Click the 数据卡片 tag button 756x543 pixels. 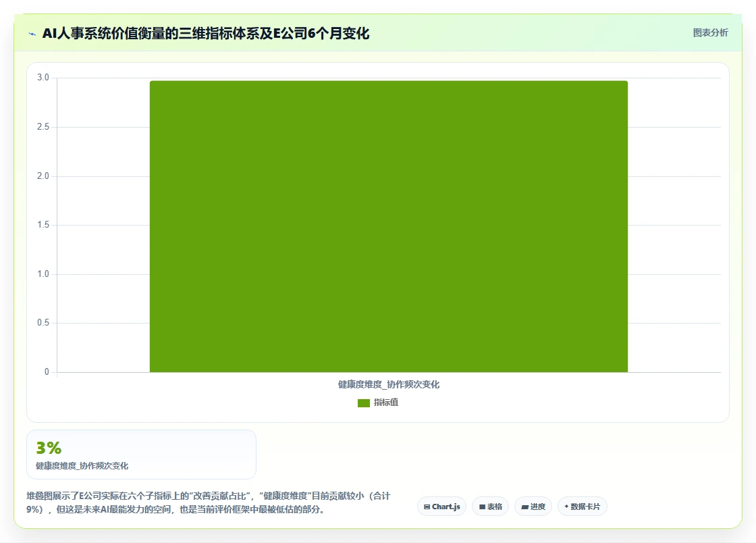point(583,507)
